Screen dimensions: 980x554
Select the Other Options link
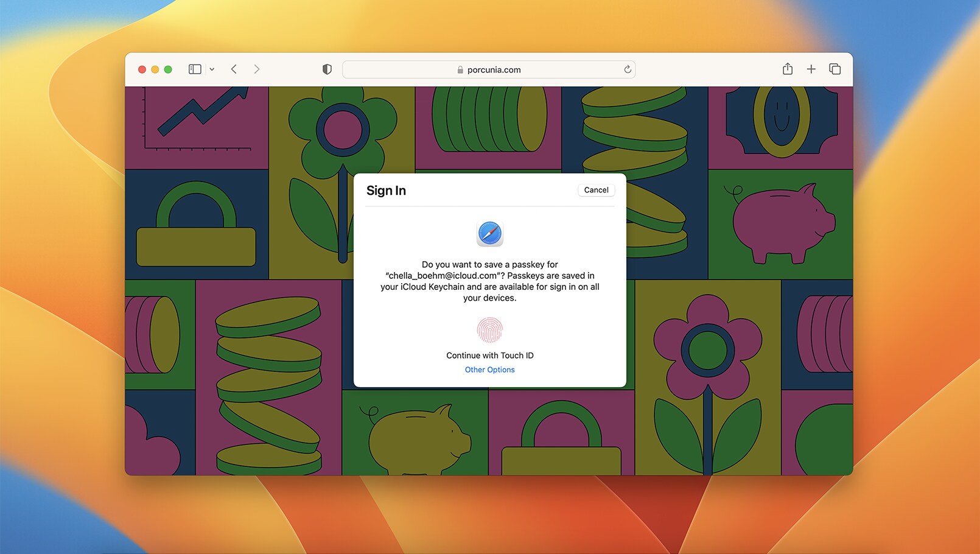490,370
